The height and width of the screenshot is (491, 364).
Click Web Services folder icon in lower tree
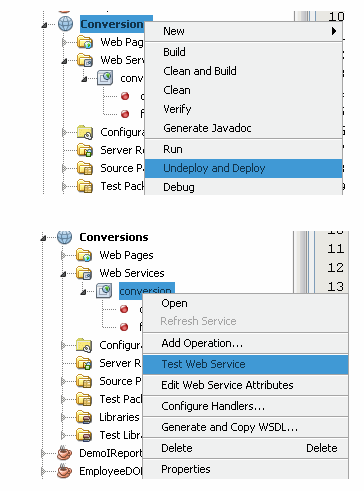point(84,273)
